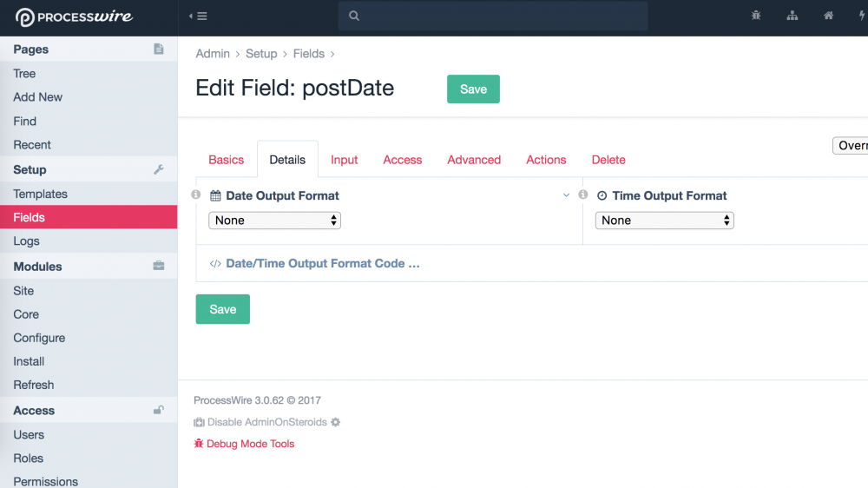Expand Date/Time Output Format Code section
This screenshot has height=488, width=868.
322,263
